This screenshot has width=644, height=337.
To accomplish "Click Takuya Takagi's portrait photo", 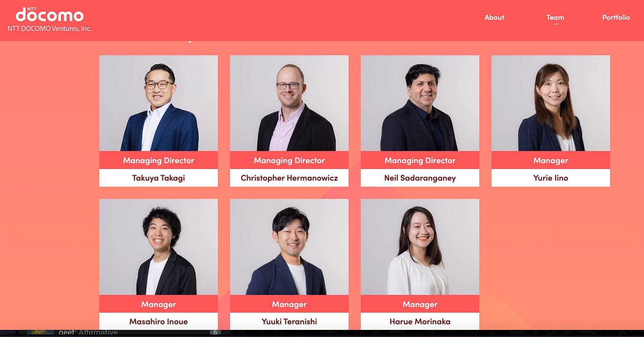I will pos(158,103).
